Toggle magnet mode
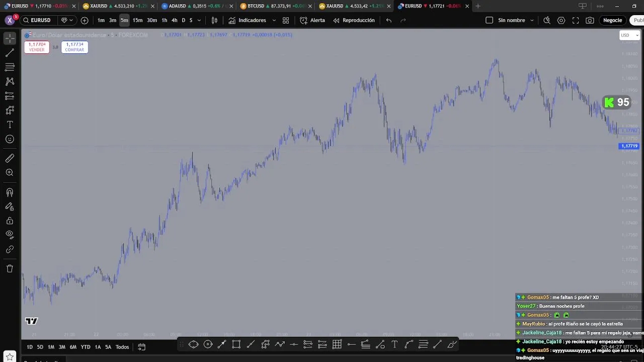The image size is (644, 362). click(x=10, y=192)
